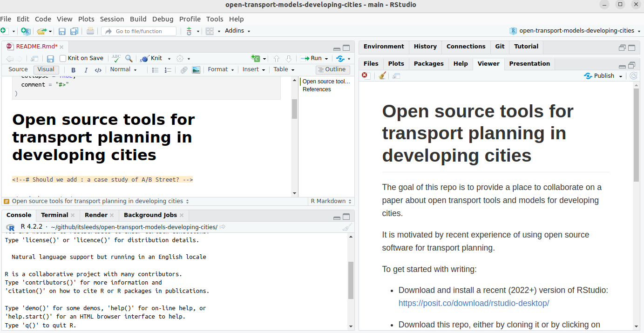
Task: Clear the Viewer with the broom icon
Action: (x=382, y=75)
